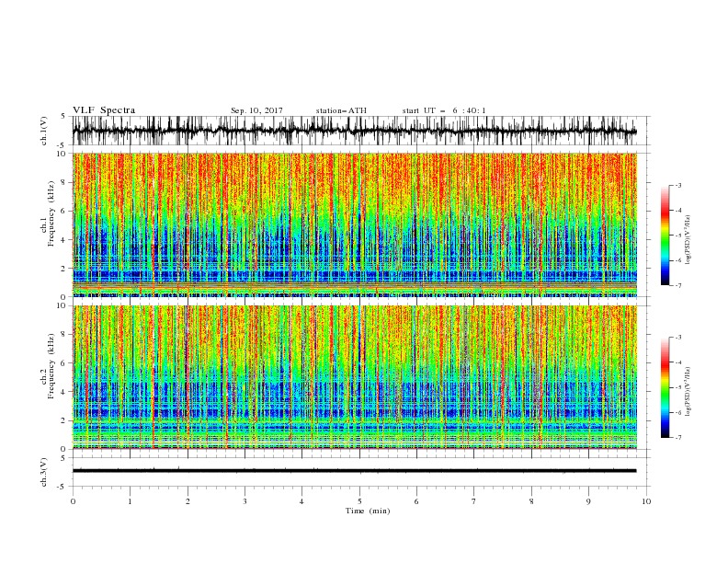Click the ch.3 flat waveform trace

click(355, 471)
